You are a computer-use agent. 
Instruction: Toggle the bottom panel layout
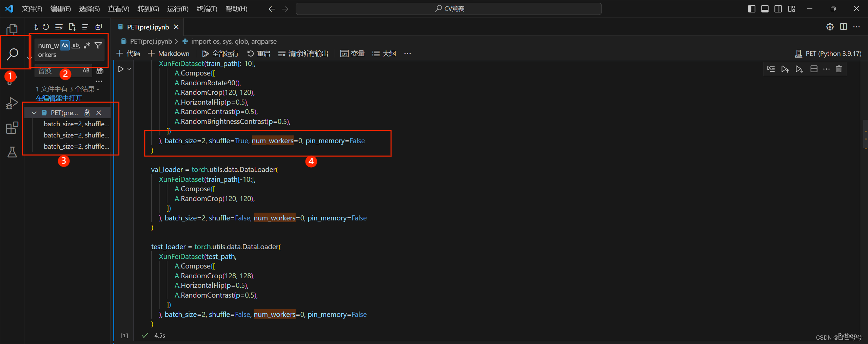pos(765,9)
